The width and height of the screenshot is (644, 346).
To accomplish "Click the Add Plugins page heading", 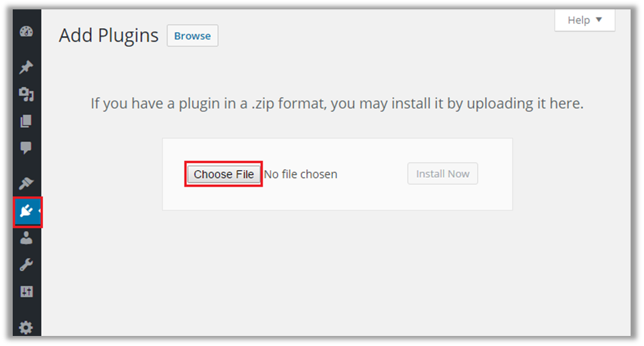I will 109,35.
